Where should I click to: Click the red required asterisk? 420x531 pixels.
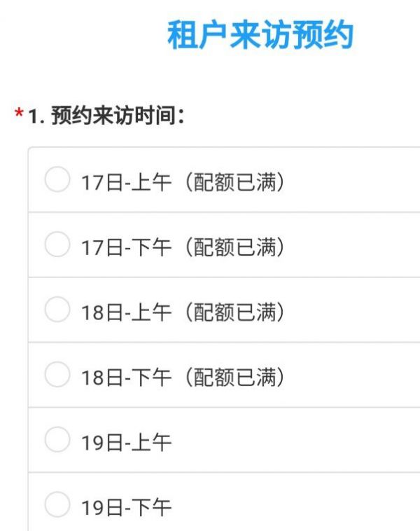(19, 113)
